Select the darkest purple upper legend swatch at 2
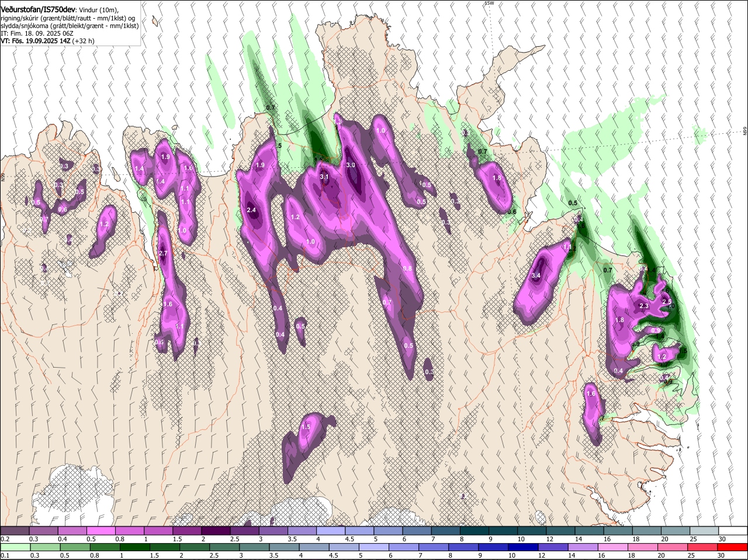The width and height of the screenshot is (748, 560). point(215,530)
